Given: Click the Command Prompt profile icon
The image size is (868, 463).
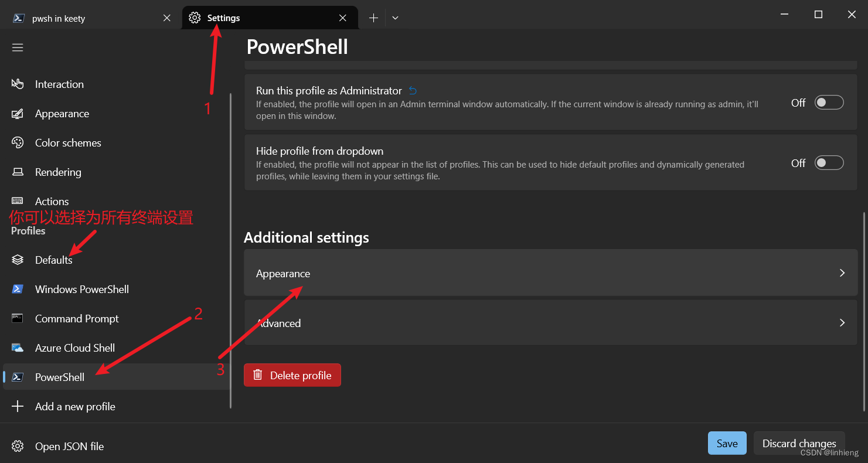Looking at the screenshot, I should 18,318.
